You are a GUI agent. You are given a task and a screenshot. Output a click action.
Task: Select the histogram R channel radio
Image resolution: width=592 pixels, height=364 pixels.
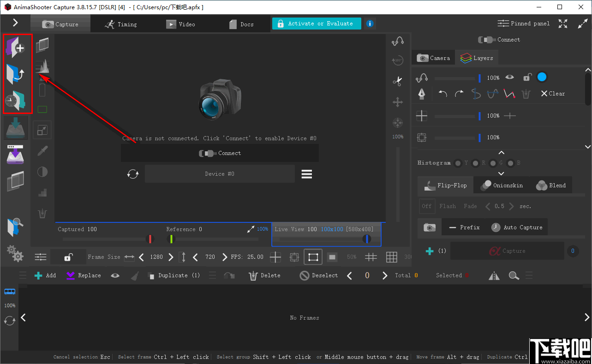click(x=475, y=163)
